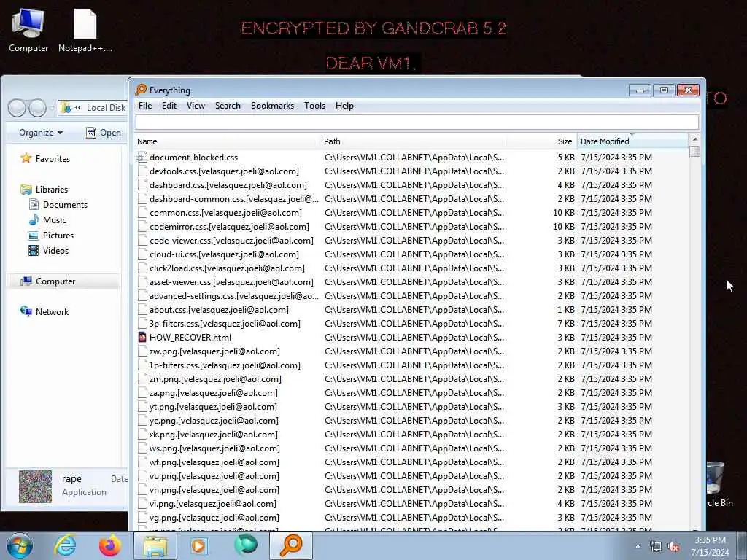Click the HOW_RECOVER.html file icon
Viewport: 747px width, 560px height.
point(142,337)
